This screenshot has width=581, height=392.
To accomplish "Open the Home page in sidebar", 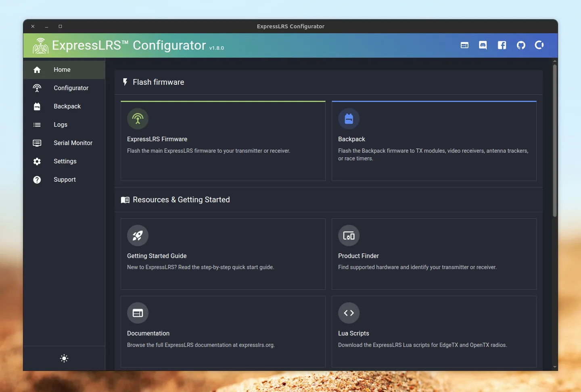I will click(64, 70).
